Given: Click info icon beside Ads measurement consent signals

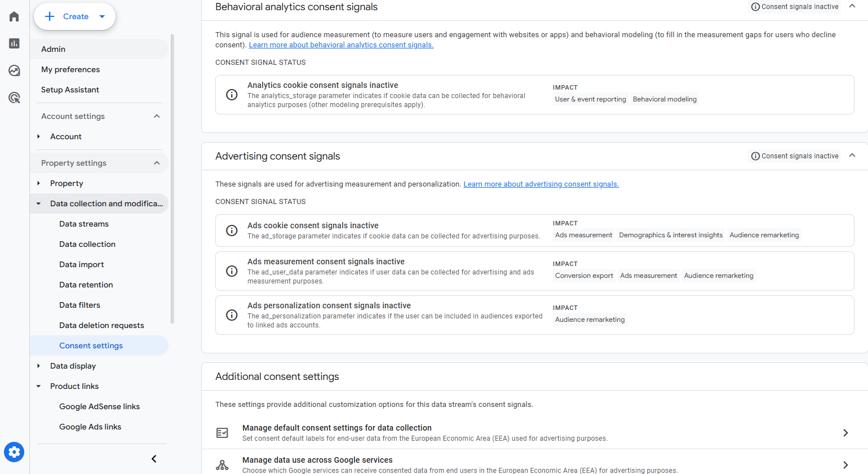Looking at the screenshot, I should [x=232, y=271].
